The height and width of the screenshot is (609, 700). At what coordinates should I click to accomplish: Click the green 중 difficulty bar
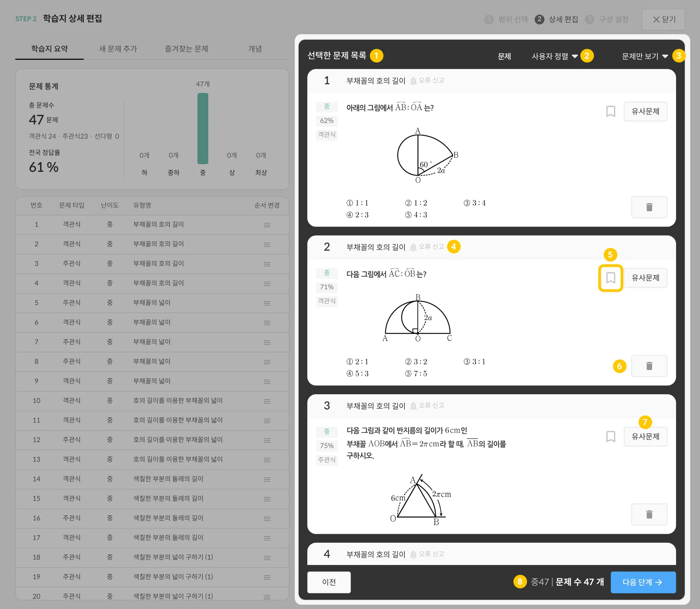[x=203, y=128]
